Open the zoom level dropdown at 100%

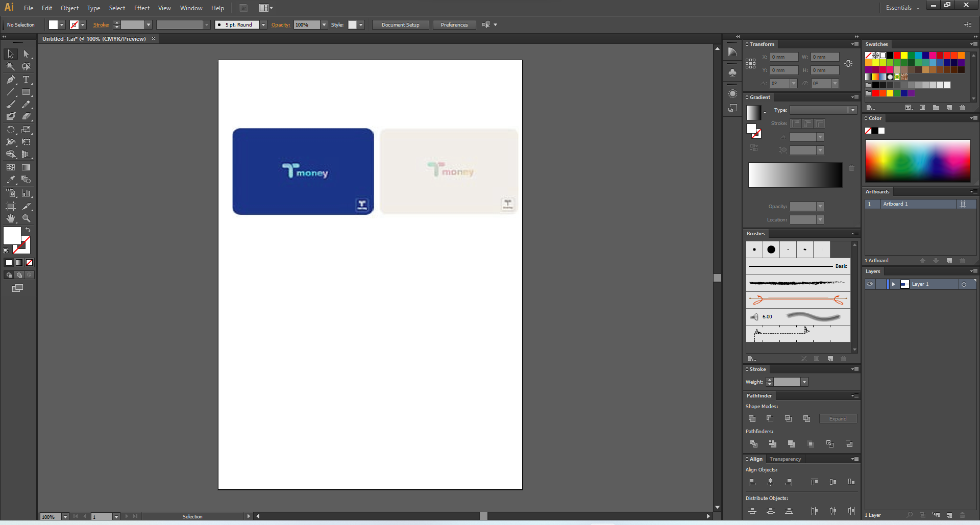[x=65, y=517]
